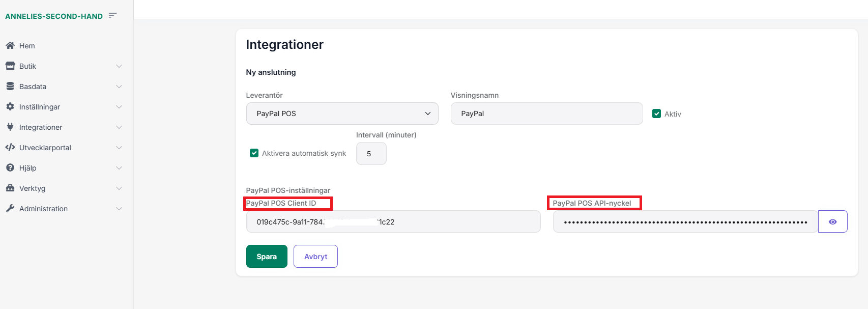This screenshot has height=309, width=868.
Task: Expand the Hjälp menu chevron
Action: 119,168
